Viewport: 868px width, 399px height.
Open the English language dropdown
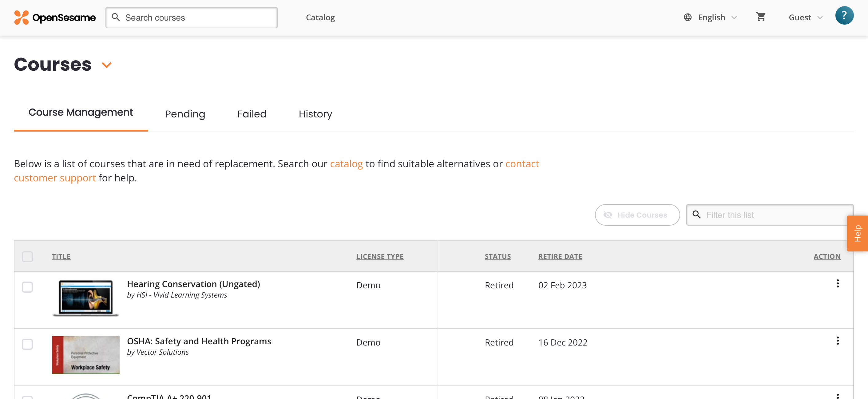tap(710, 18)
